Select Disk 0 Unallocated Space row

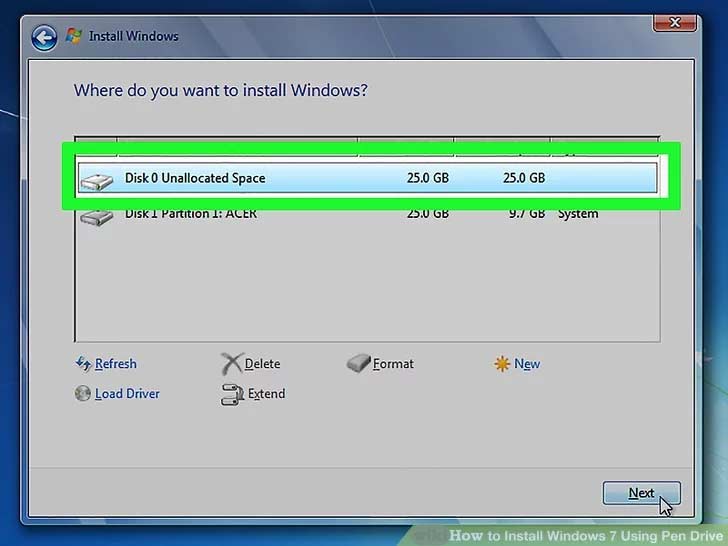tap(367, 178)
